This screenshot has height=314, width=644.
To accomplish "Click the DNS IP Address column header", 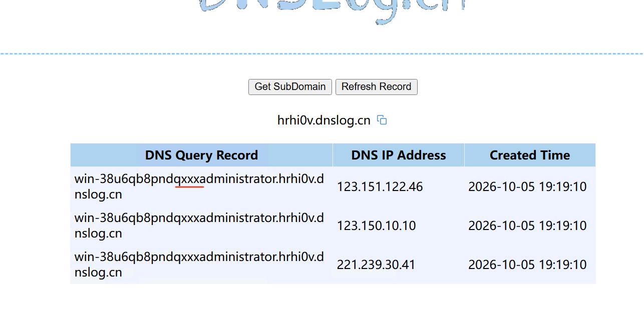I will 399,155.
